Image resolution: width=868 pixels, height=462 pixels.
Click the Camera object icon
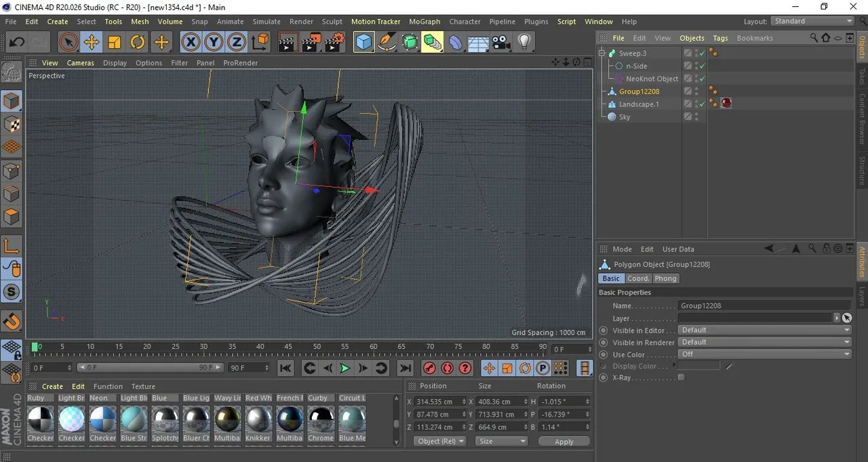pyautogui.click(x=501, y=43)
